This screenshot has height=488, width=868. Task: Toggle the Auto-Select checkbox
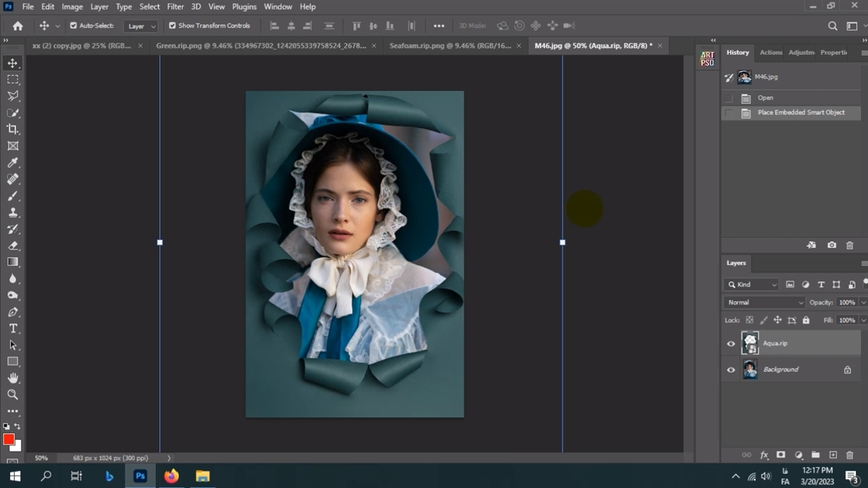click(73, 26)
